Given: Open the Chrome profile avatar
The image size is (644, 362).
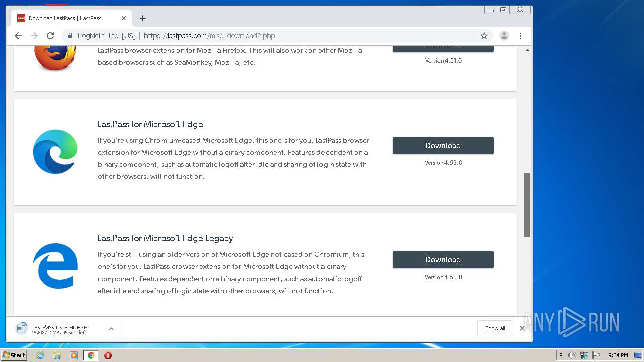Looking at the screenshot, I should (504, 36).
